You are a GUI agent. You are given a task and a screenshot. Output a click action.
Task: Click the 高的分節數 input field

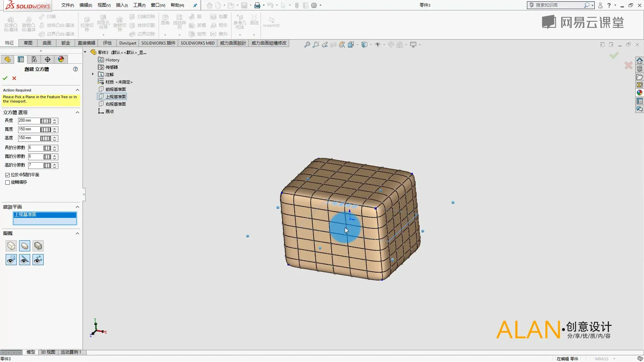click(x=36, y=165)
